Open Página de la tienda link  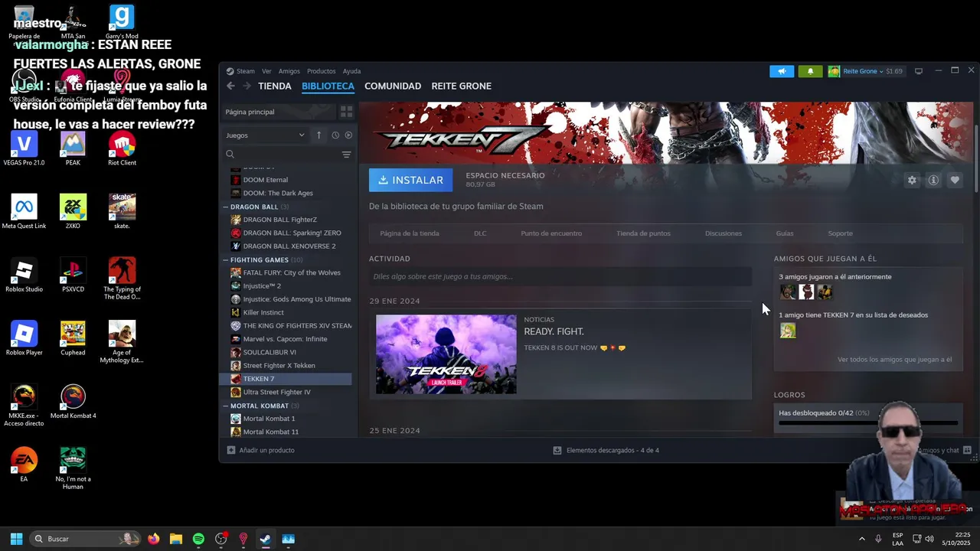(x=410, y=233)
